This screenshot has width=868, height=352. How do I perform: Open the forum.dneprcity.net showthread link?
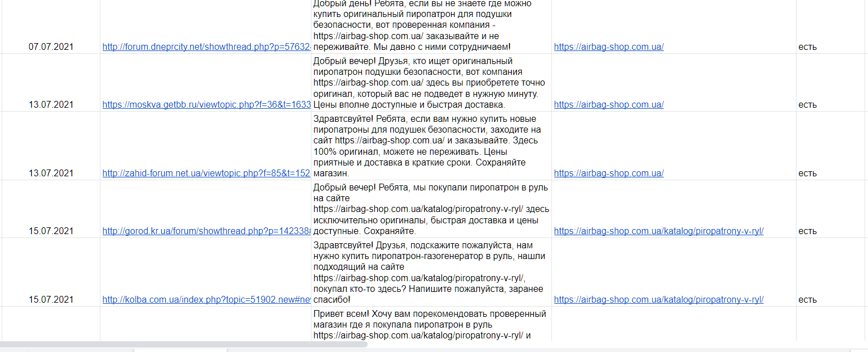[207, 47]
